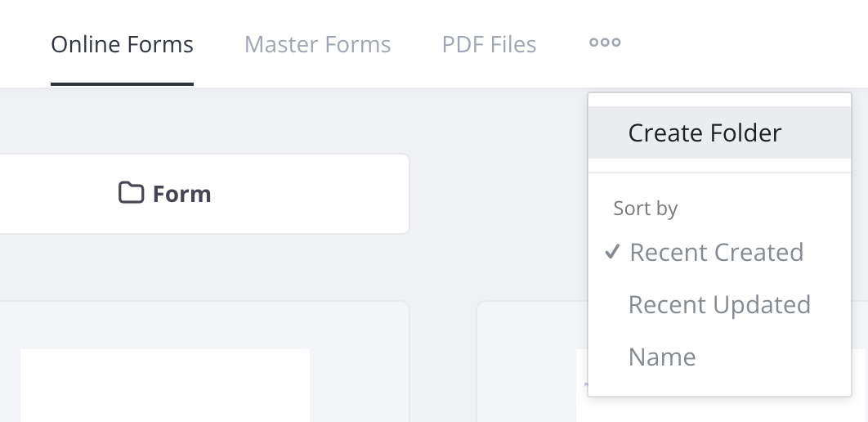Click the checkmark next to Recent Created

point(612,252)
